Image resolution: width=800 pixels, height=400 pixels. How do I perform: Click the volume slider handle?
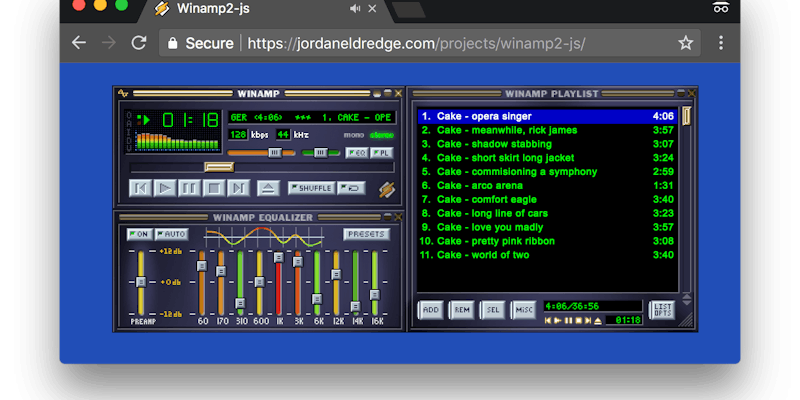[275, 153]
